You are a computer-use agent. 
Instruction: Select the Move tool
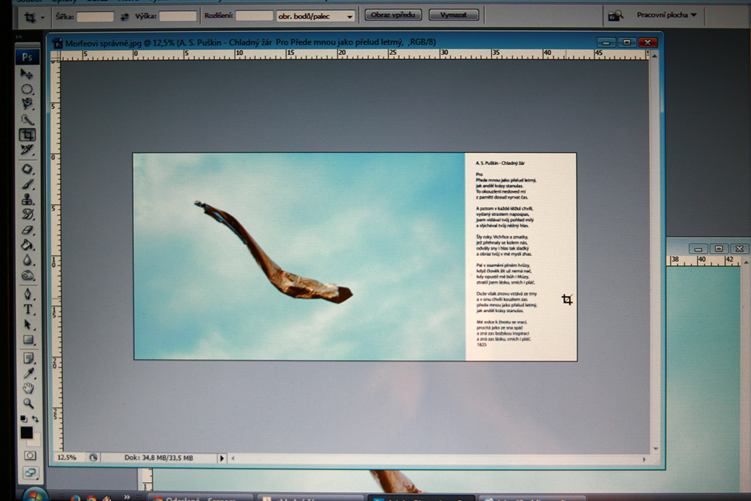tap(27, 74)
